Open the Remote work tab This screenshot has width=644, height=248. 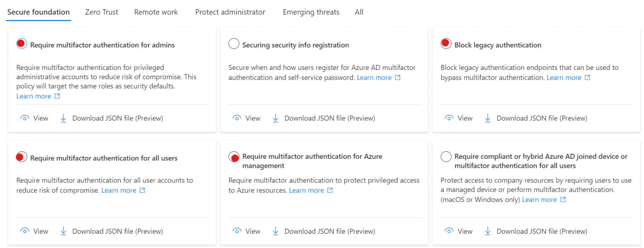coord(156,12)
